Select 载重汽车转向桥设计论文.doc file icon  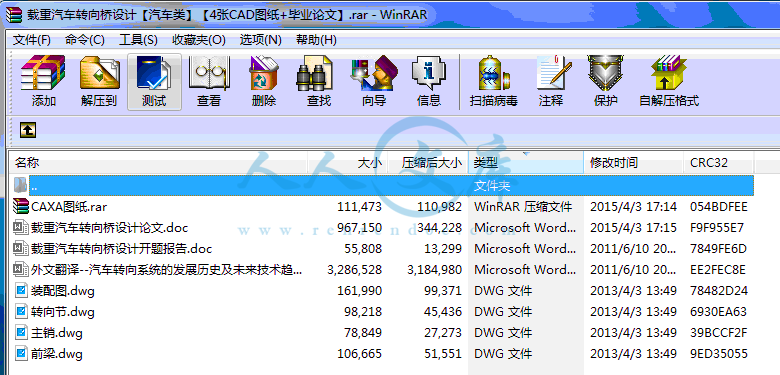21,227
